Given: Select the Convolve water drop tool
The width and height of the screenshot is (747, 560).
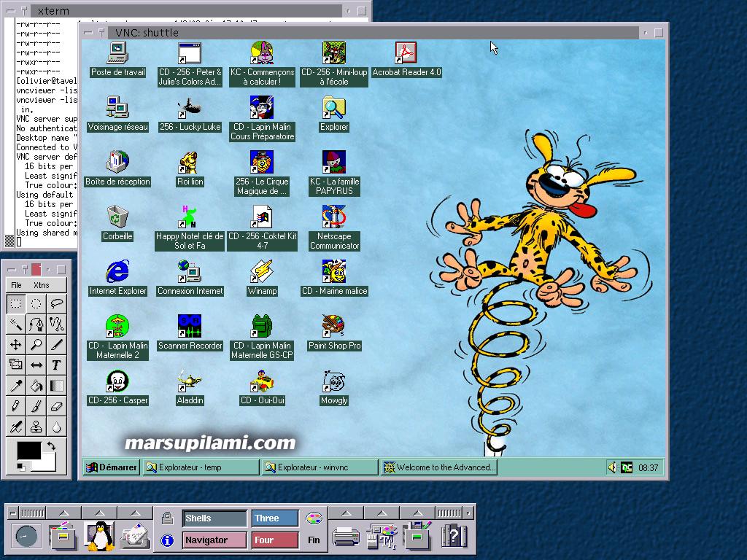Looking at the screenshot, I should 56,427.
